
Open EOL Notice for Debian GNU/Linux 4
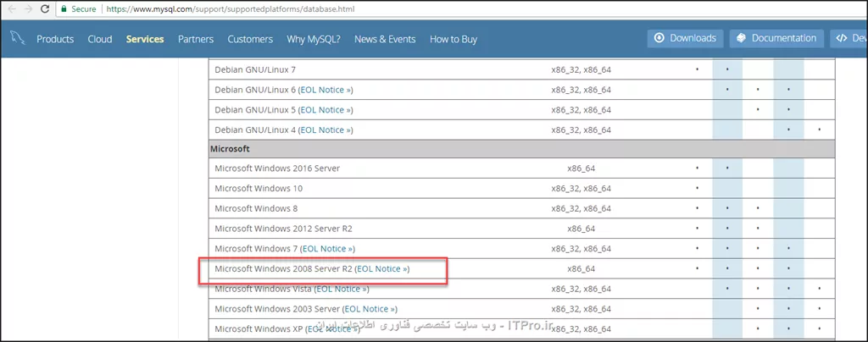coord(326,130)
